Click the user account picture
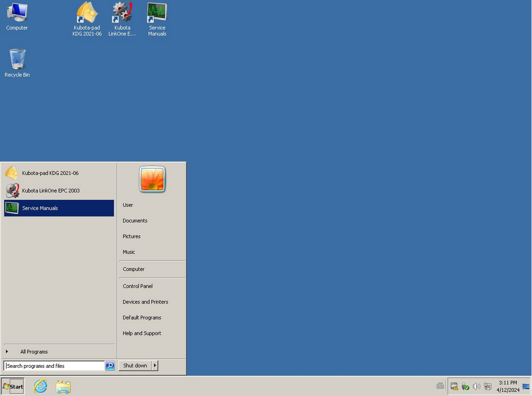The height and width of the screenshot is (396, 532). pyautogui.click(x=152, y=179)
